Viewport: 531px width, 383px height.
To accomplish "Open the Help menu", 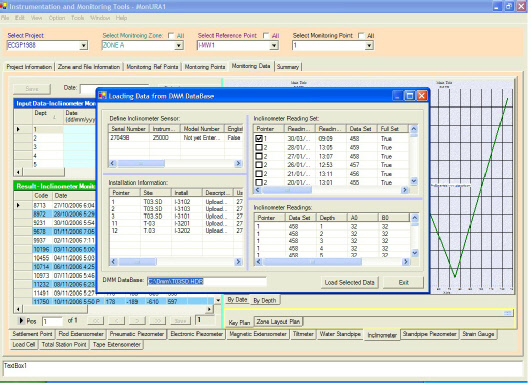I will click(x=121, y=18).
